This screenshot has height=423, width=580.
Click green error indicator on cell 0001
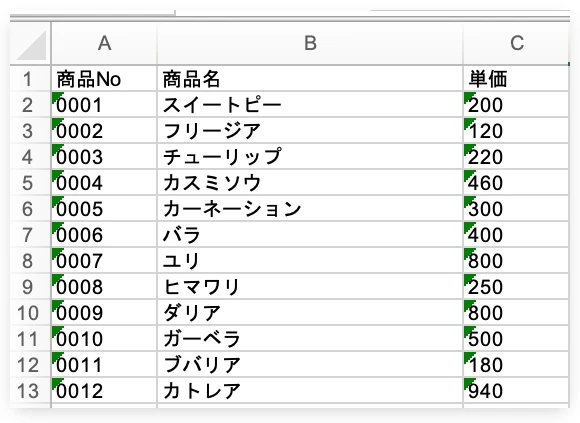[x=56, y=96]
